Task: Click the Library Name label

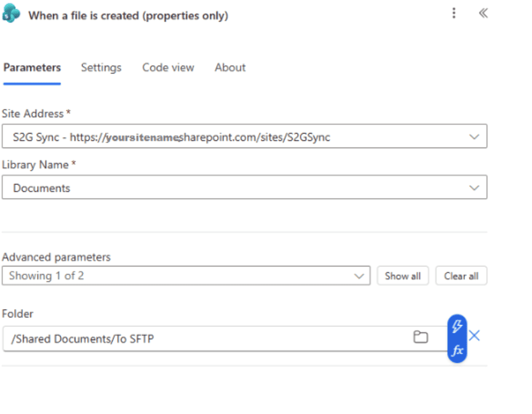Action: (35, 164)
